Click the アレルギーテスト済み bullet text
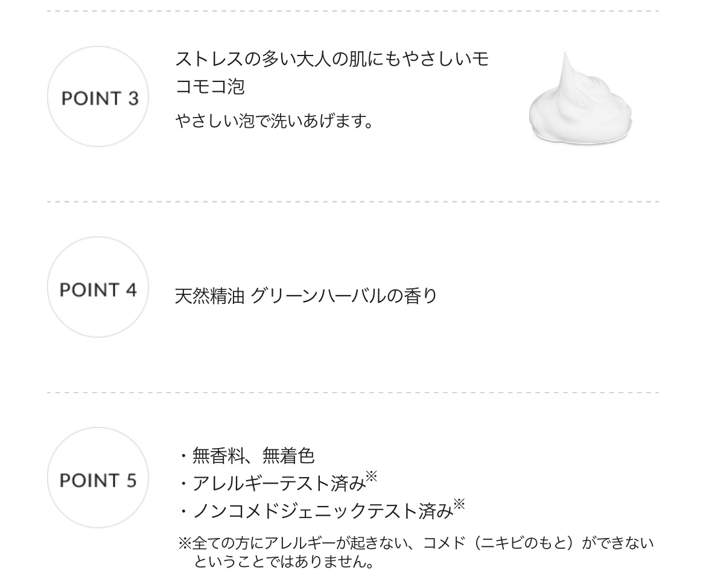 pos(279,484)
